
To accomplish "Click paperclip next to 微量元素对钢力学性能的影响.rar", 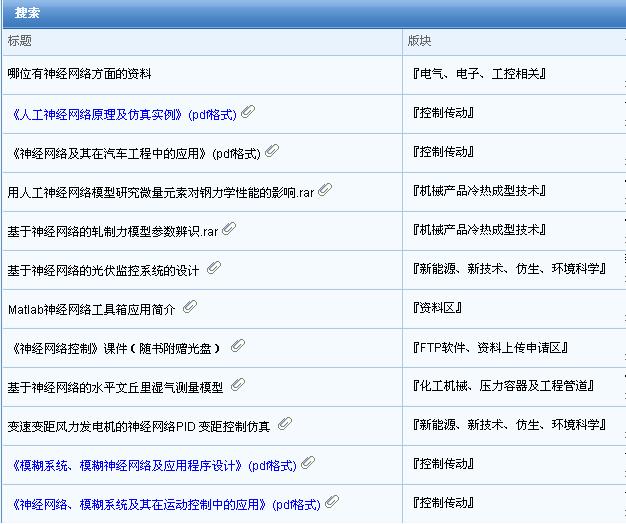I will coord(325,190).
